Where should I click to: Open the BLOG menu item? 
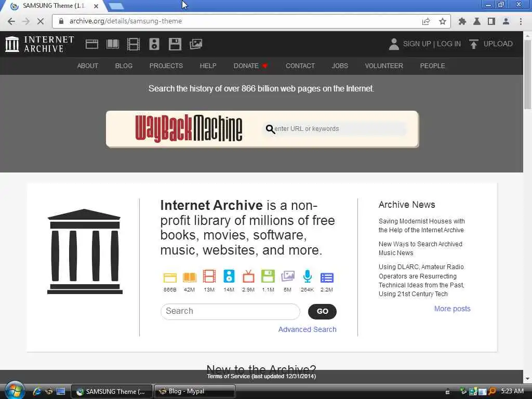click(124, 66)
